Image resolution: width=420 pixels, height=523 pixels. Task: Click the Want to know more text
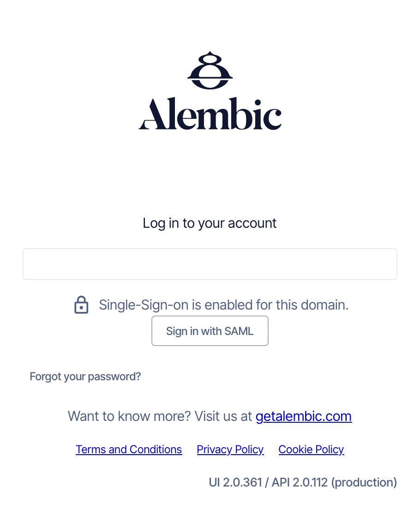pos(129,416)
